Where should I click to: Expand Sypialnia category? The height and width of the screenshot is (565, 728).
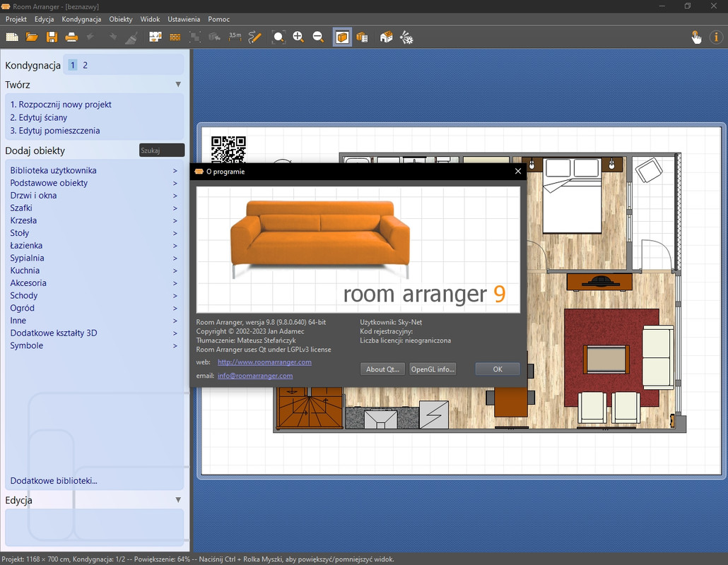[94, 258]
